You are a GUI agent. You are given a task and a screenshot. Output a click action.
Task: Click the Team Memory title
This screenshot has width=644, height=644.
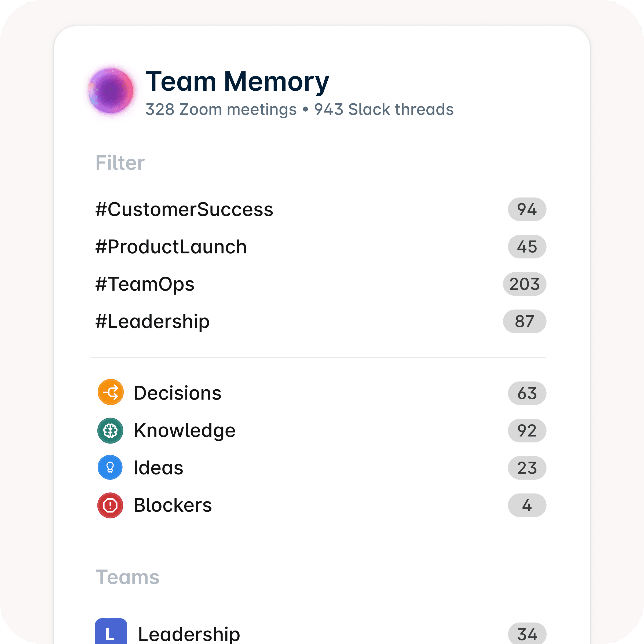pyautogui.click(x=238, y=82)
